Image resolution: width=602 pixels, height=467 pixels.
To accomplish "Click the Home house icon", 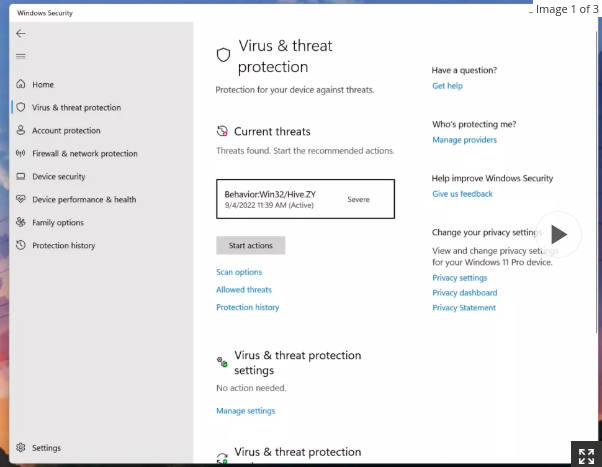I will tap(21, 84).
